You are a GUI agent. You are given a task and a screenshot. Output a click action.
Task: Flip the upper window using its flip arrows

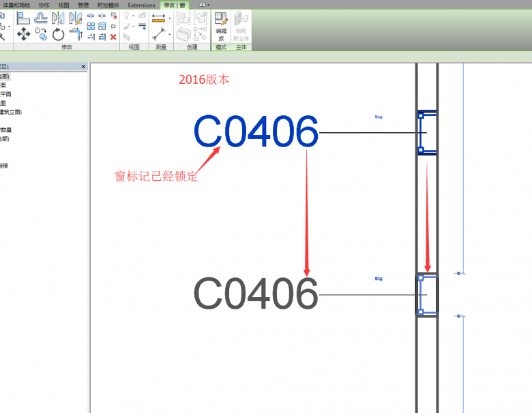pos(379,117)
